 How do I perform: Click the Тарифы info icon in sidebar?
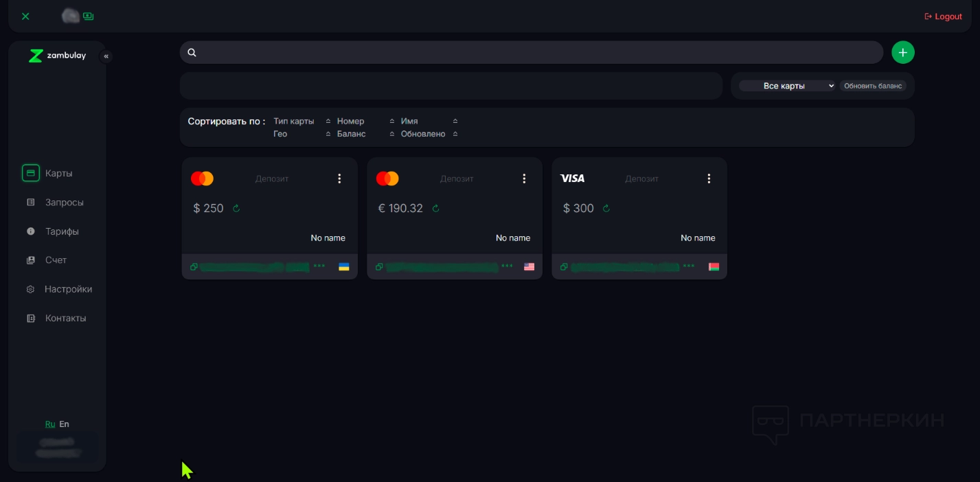click(30, 231)
